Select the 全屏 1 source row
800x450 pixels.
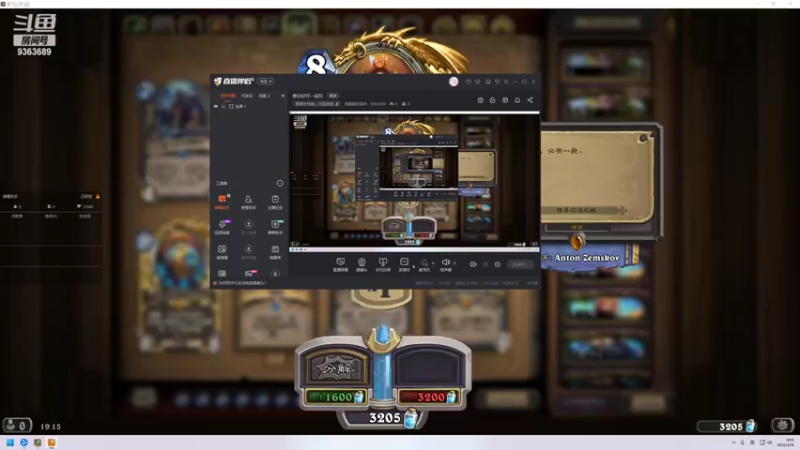pos(249,107)
